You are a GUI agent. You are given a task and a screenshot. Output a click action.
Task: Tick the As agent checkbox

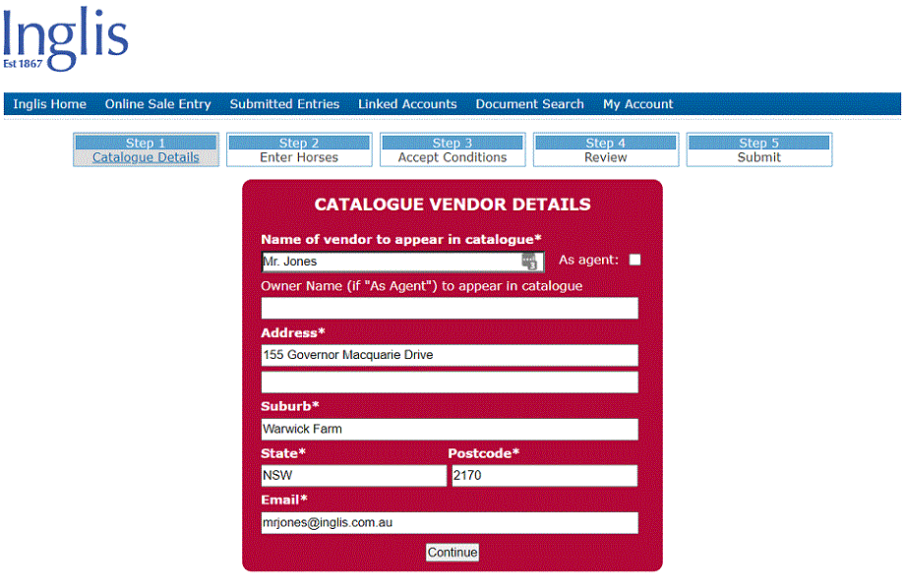pos(634,261)
